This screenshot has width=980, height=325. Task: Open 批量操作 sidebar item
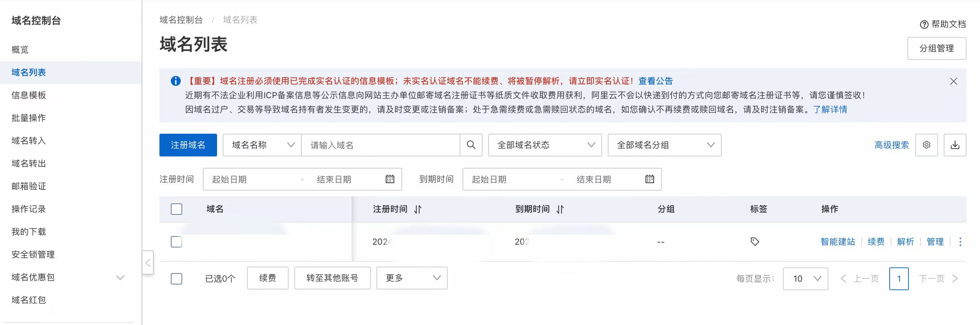29,118
